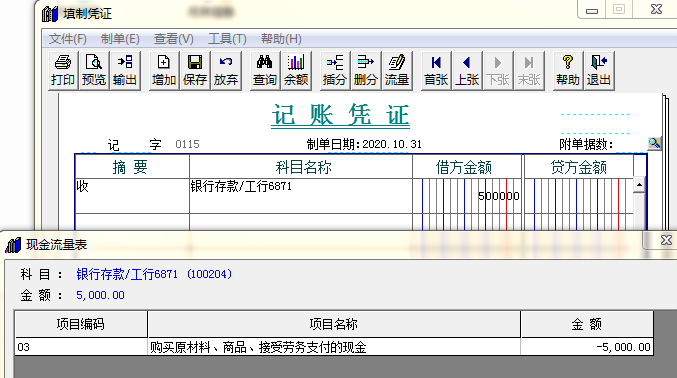Click 金额 column header in cash flow table
This screenshot has width=677, height=378.
pos(587,324)
